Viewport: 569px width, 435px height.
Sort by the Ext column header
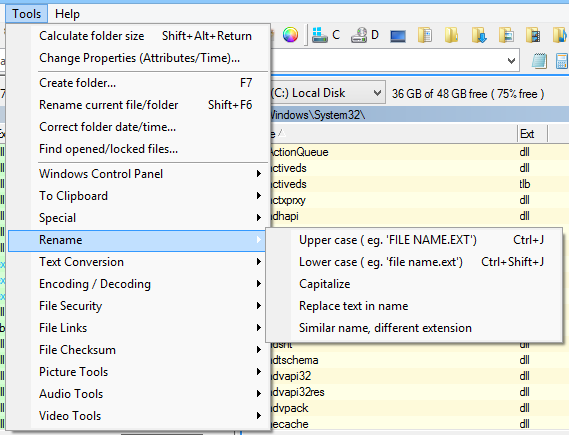pos(532,134)
